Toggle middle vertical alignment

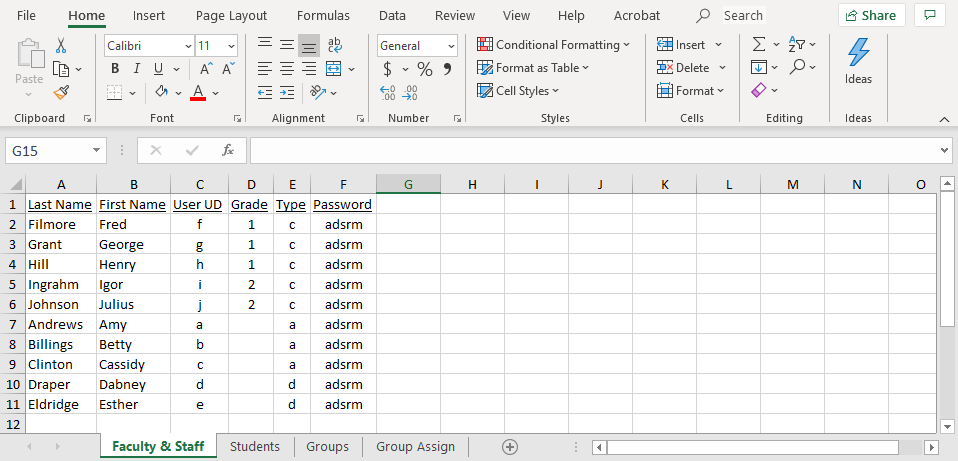[287, 45]
